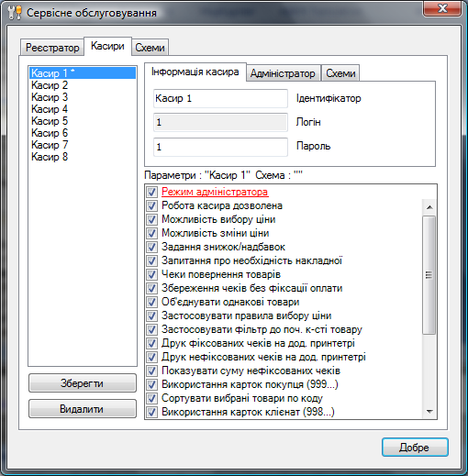Open the top-level Касири tab

click(107, 46)
